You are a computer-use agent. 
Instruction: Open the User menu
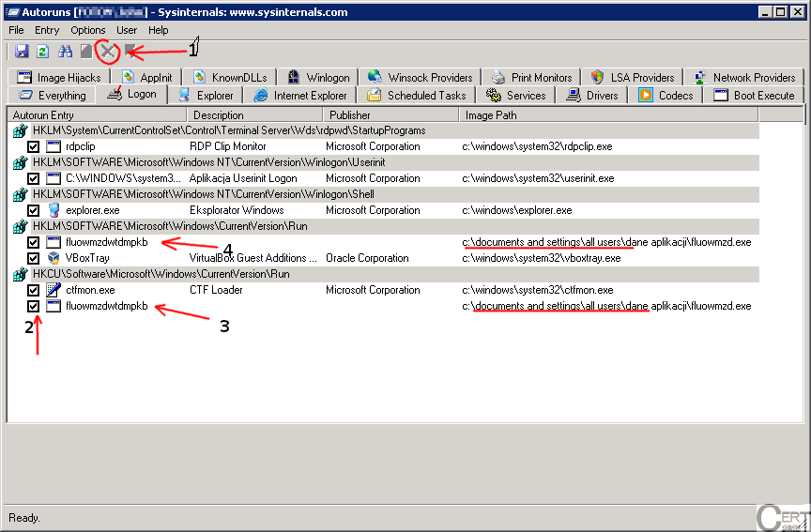click(126, 30)
